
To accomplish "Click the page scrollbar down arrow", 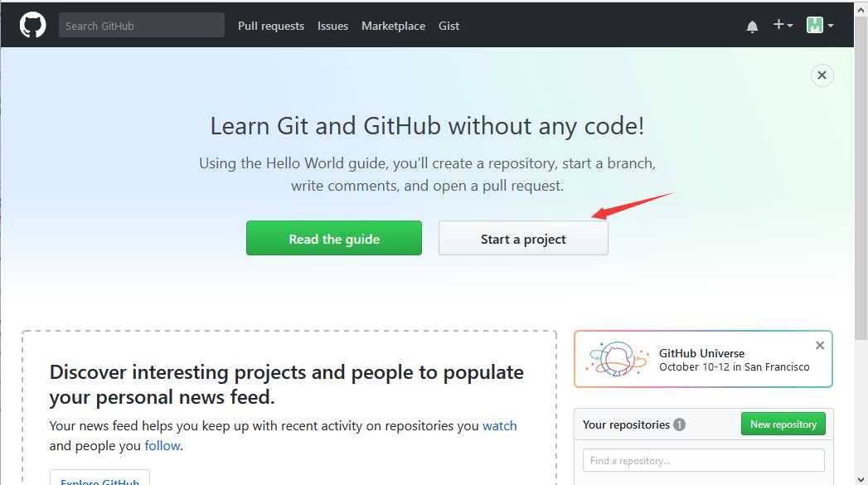I will pyautogui.click(x=861, y=479).
